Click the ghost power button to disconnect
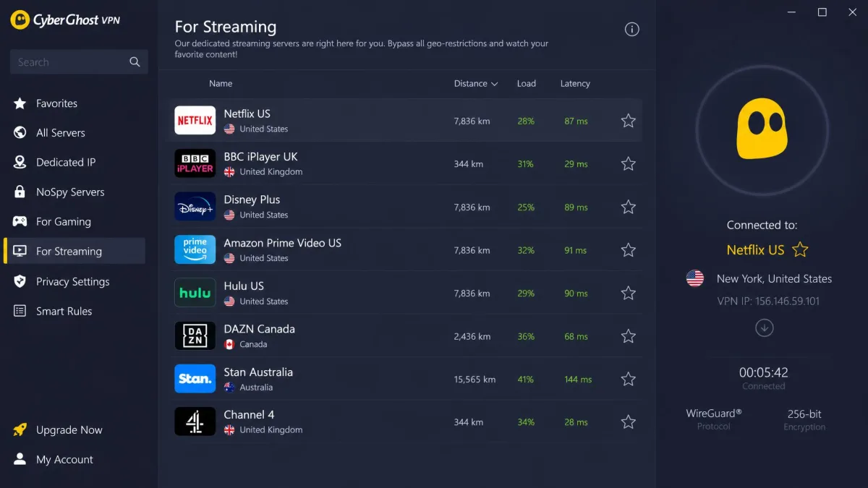 pyautogui.click(x=762, y=131)
